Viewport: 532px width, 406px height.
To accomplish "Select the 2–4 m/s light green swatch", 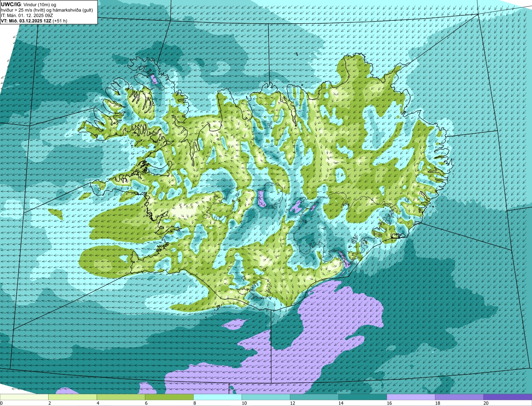I will coord(73,397).
